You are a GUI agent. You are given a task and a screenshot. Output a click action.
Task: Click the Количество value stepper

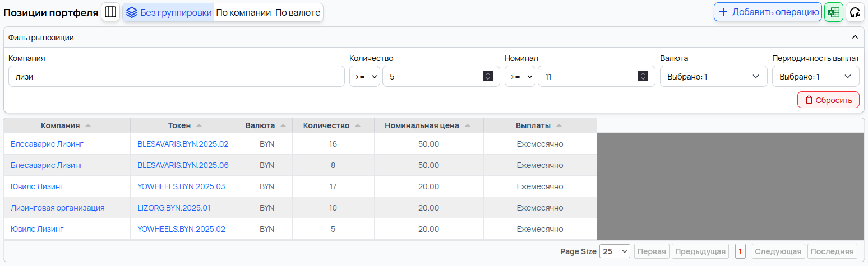(488, 77)
